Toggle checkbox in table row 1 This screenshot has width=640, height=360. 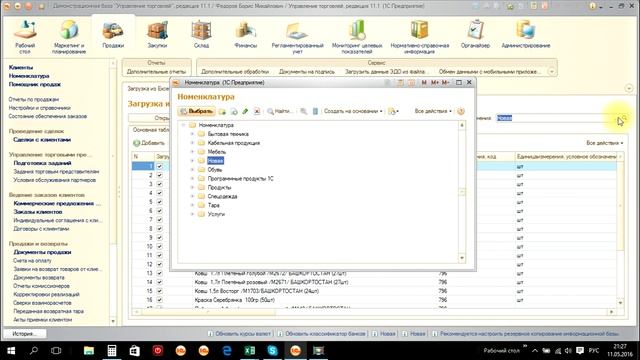[x=160, y=166]
